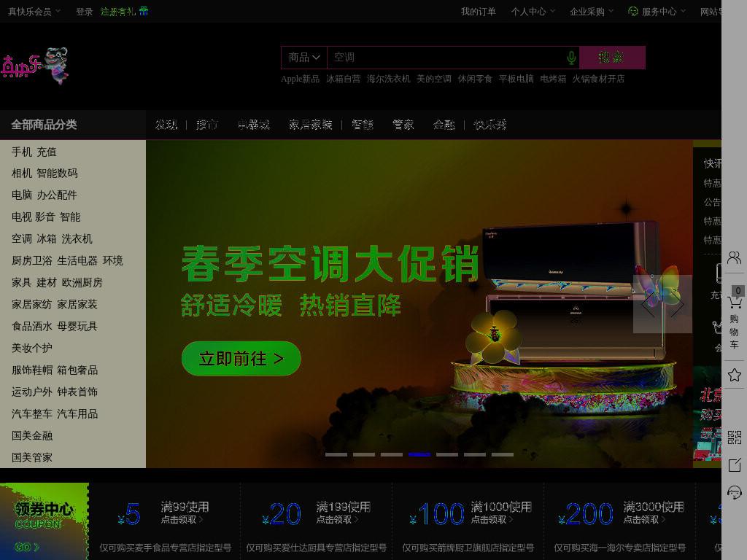The height and width of the screenshot is (560, 747).
Task: Select 汽车用品 in category list
Action: click(77, 414)
